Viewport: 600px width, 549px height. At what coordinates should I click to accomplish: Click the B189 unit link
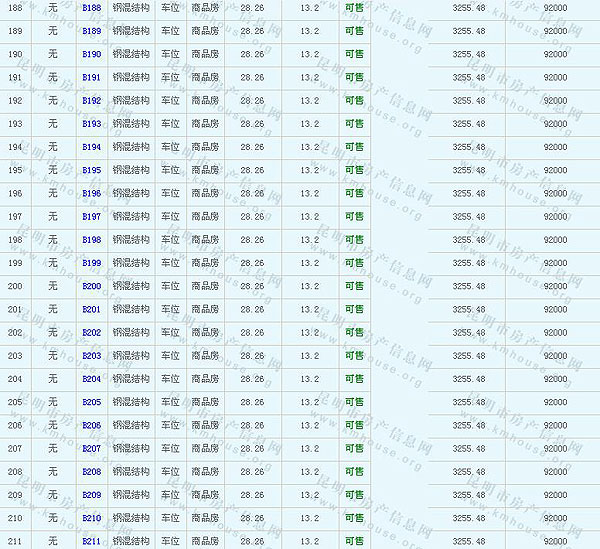91,31
